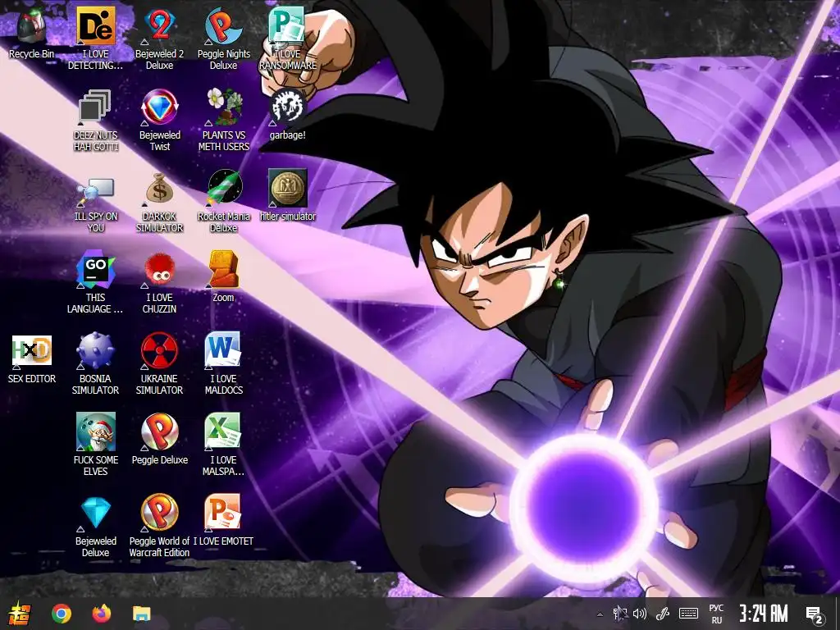Open the HxD SEX EDITOR shortcut
840x630 pixels.
click(32, 359)
